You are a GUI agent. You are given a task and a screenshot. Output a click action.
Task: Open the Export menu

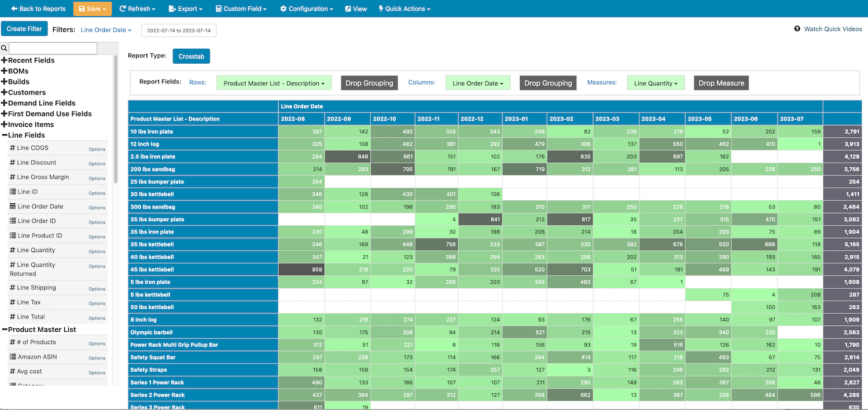185,9
